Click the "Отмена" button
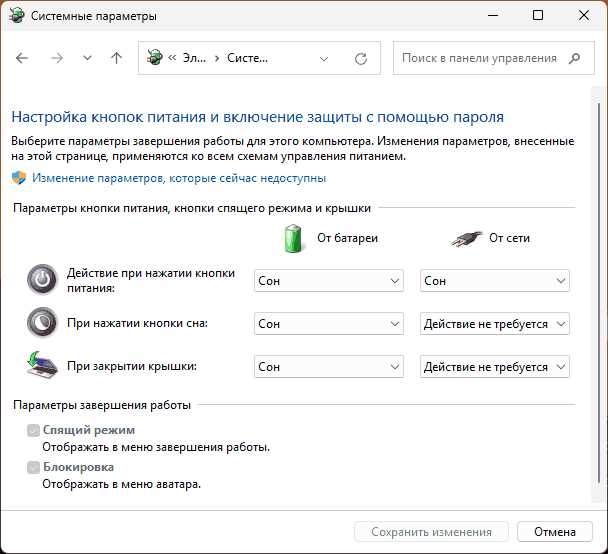This screenshot has width=608, height=554. click(x=555, y=532)
